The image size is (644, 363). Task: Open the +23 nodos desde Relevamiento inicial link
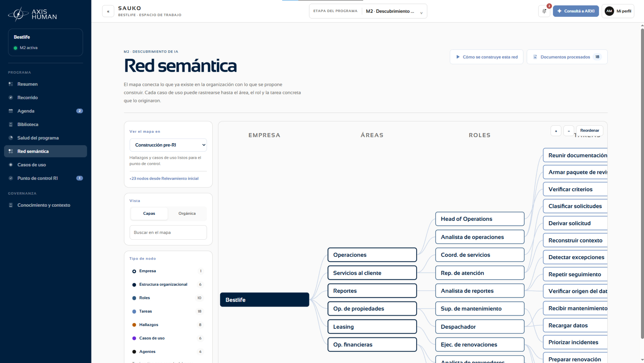coord(164,178)
